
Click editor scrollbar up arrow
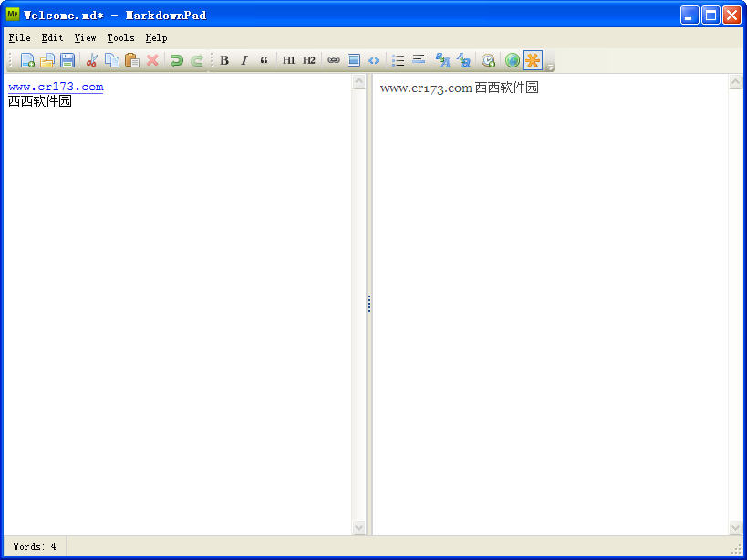tap(358, 81)
